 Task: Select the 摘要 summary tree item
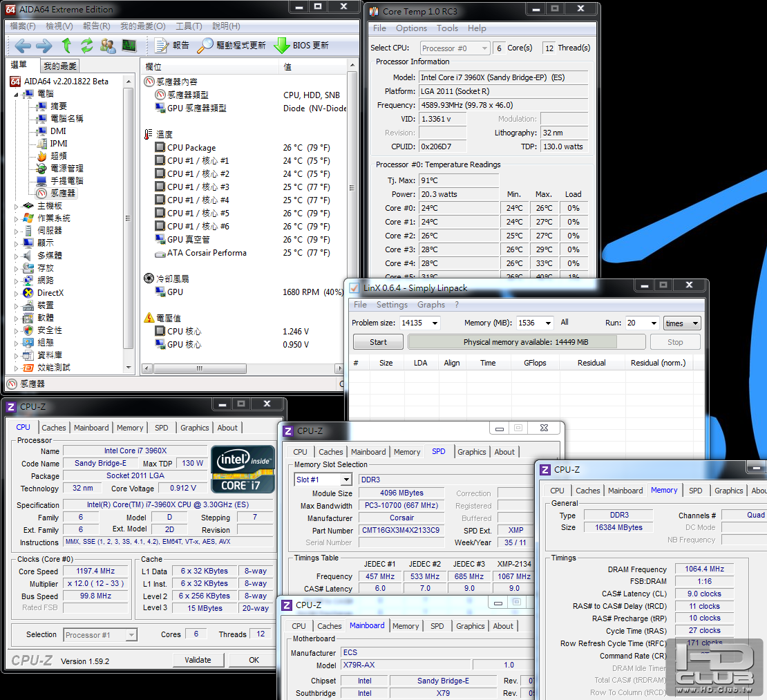point(58,106)
